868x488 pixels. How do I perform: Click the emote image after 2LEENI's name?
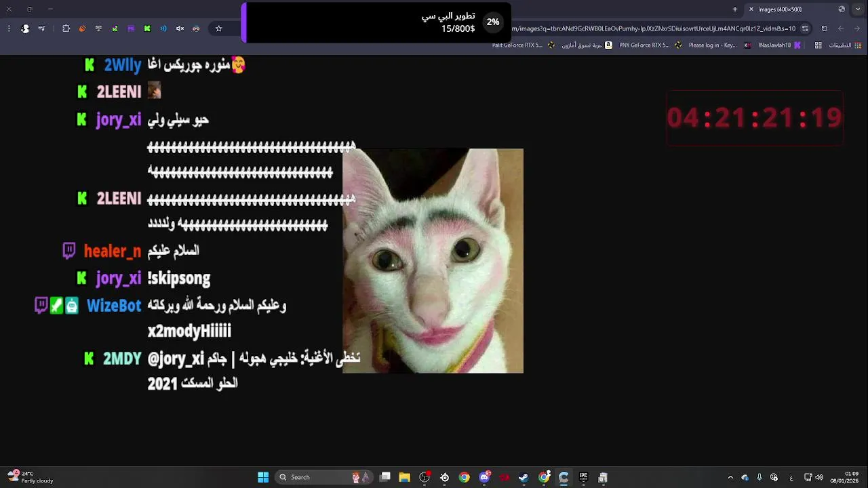154,90
